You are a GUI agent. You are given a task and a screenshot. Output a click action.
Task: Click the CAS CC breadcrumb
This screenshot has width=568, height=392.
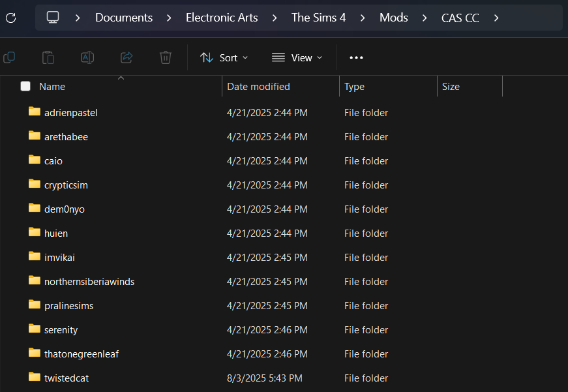pos(460,18)
